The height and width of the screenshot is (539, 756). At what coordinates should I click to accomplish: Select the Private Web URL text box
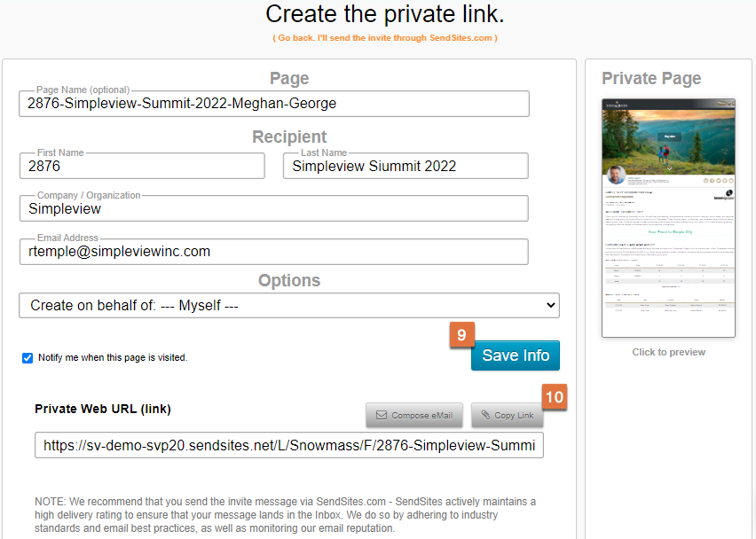click(x=289, y=445)
